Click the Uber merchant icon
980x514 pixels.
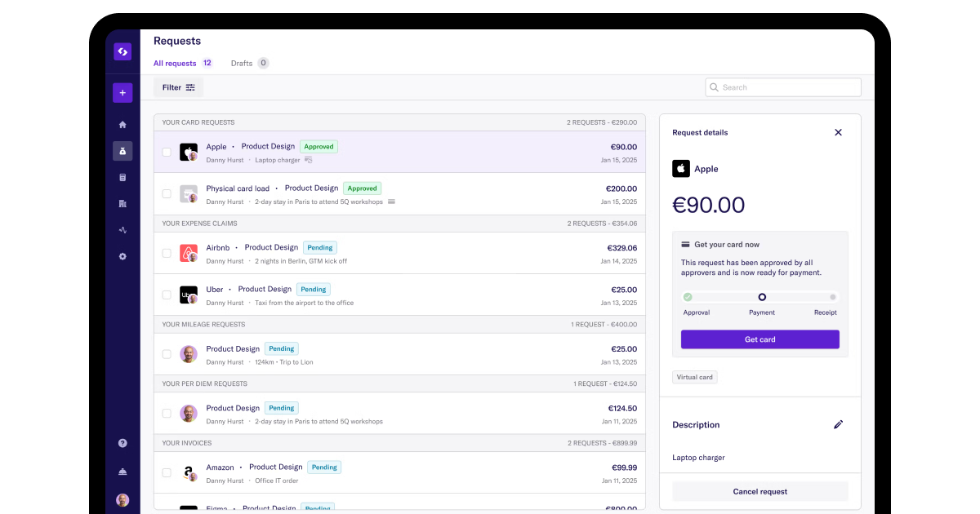point(189,295)
